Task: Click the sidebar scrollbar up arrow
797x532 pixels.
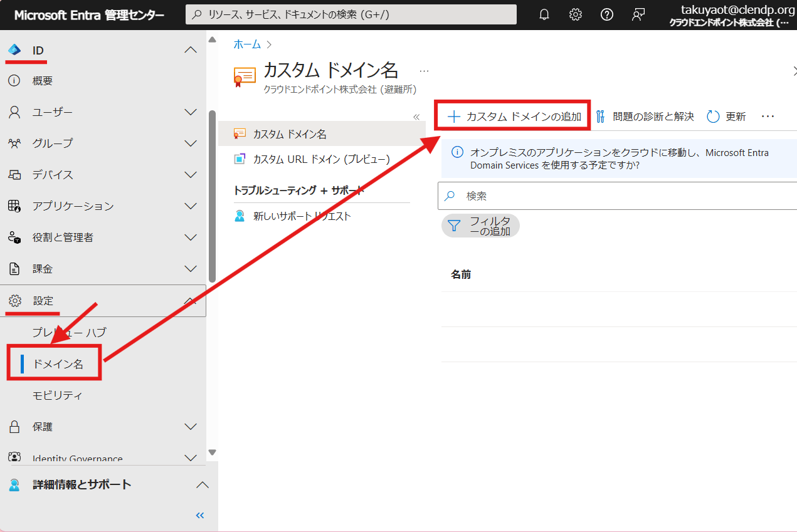Action: tap(212, 40)
